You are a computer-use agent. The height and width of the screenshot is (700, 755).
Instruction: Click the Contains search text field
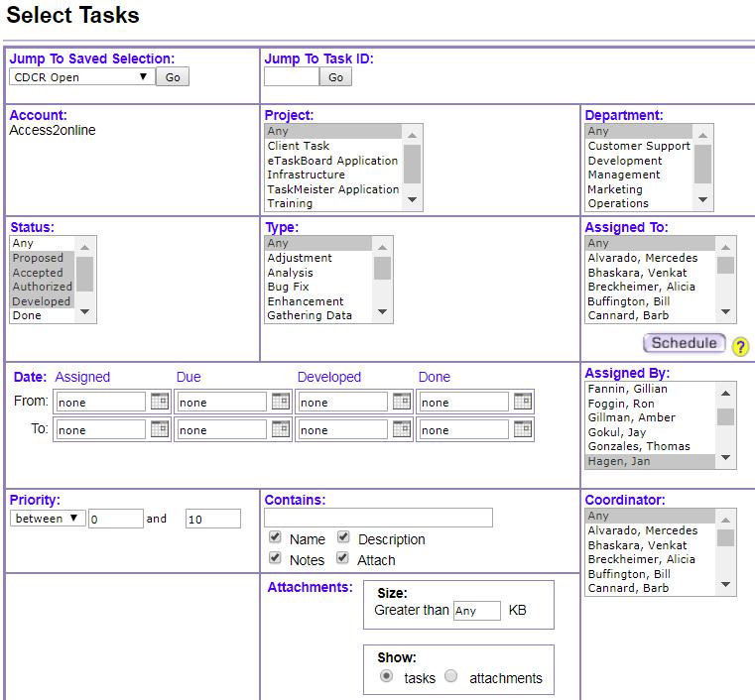(x=378, y=518)
